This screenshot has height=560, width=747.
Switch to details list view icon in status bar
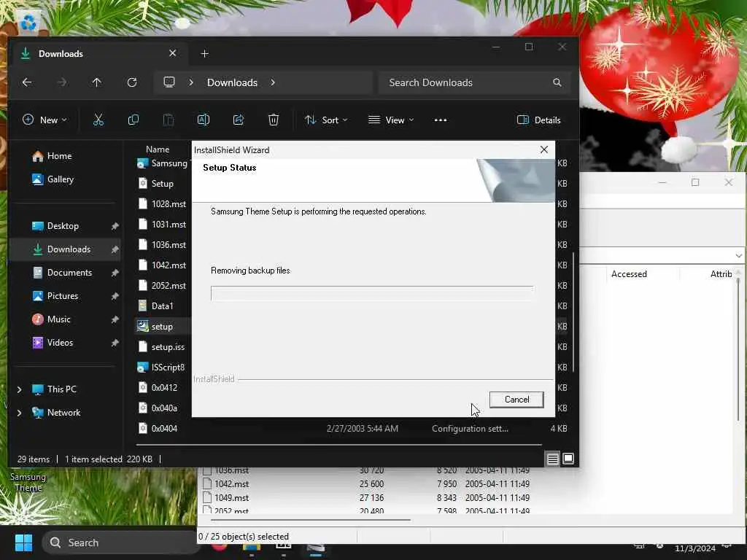(x=553, y=459)
